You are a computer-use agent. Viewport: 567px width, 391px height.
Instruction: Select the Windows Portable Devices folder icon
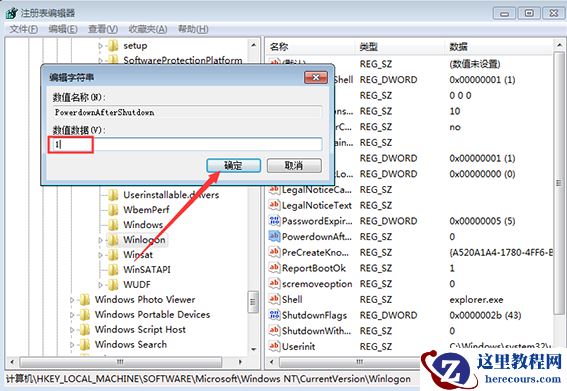pos(85,315)
